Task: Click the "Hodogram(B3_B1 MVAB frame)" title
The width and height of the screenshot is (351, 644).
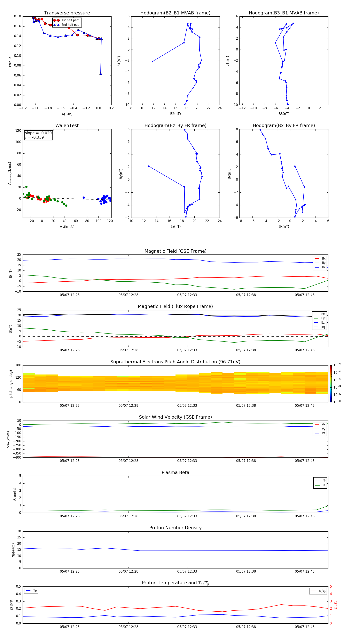Action: (x=284, y=13)
